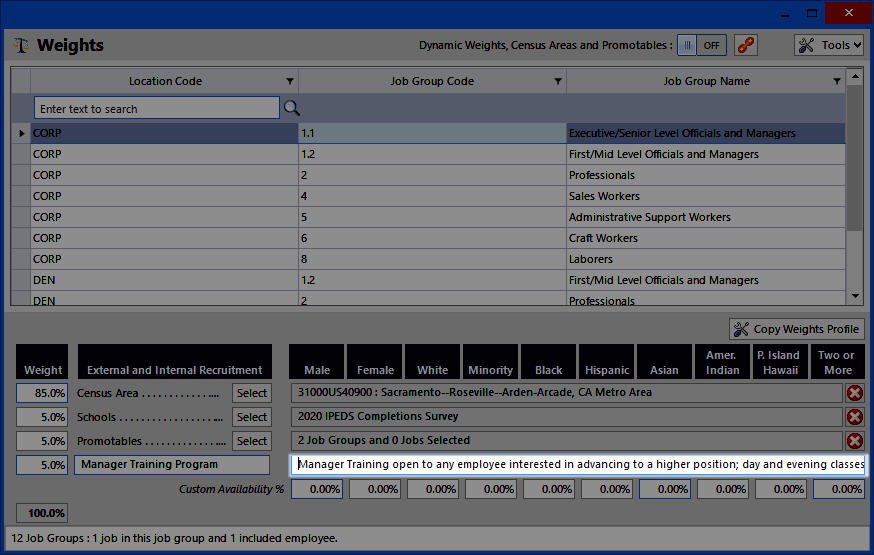
Task: Toggle the Dynamic Weights OFF switch
Action: click(700, 45)
